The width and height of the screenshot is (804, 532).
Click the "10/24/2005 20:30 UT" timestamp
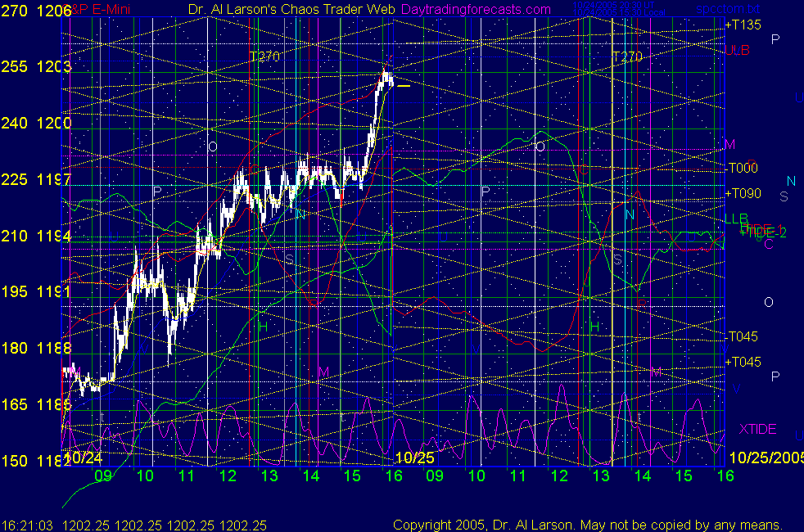613,5
